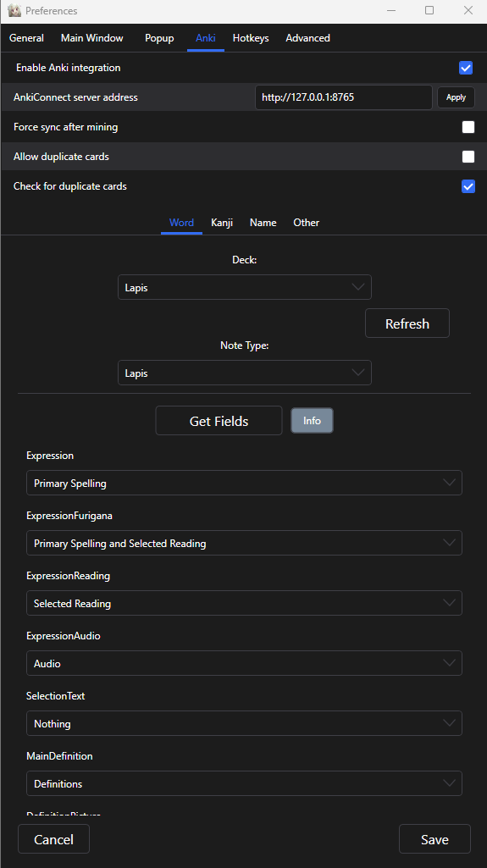Select the Other sub-tab
Screen dimensions: 487x868
pyautogui.click(x=306, y=223)
